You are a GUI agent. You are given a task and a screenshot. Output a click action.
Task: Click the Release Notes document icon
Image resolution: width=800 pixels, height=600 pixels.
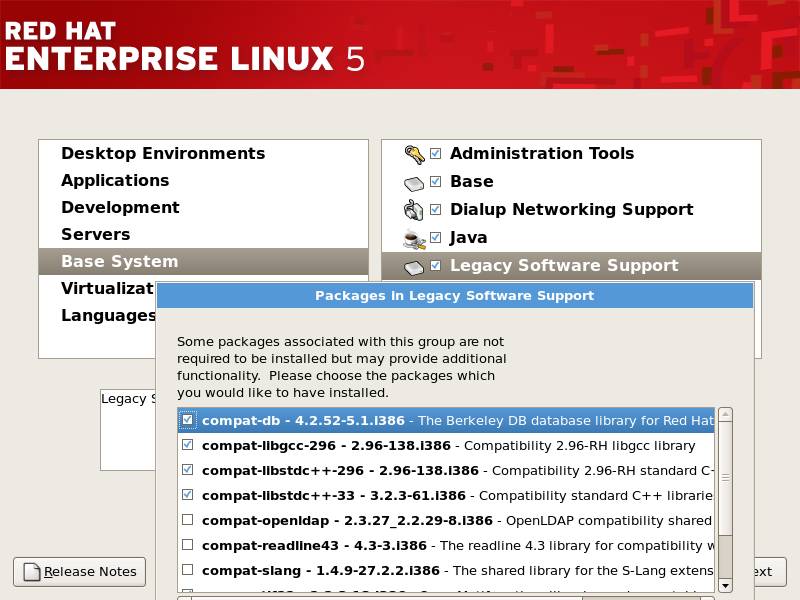[32, 571]
